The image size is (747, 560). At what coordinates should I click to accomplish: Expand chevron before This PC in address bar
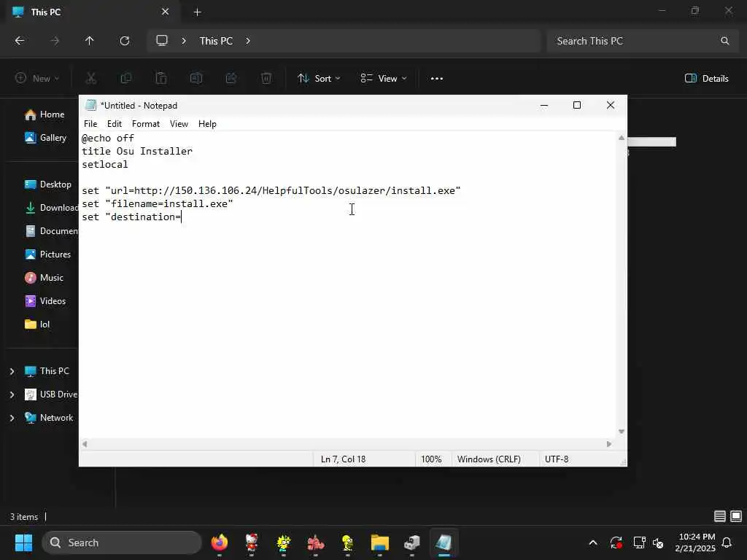click(184, 41)
